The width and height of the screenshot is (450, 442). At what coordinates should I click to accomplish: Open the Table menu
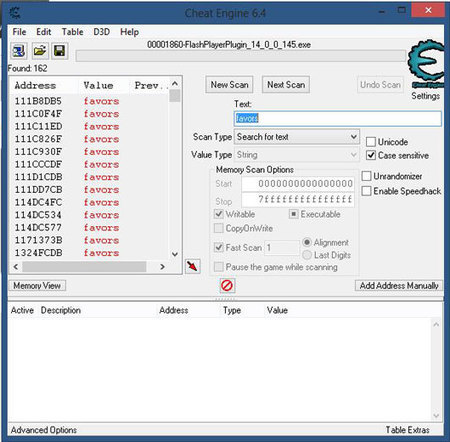click(x=72, y=32)
